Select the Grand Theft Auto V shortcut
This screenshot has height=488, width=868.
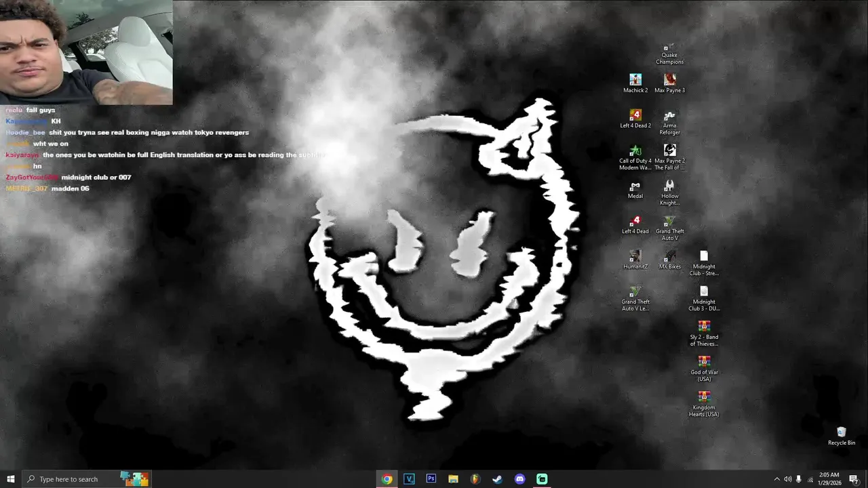pos(669,228)
